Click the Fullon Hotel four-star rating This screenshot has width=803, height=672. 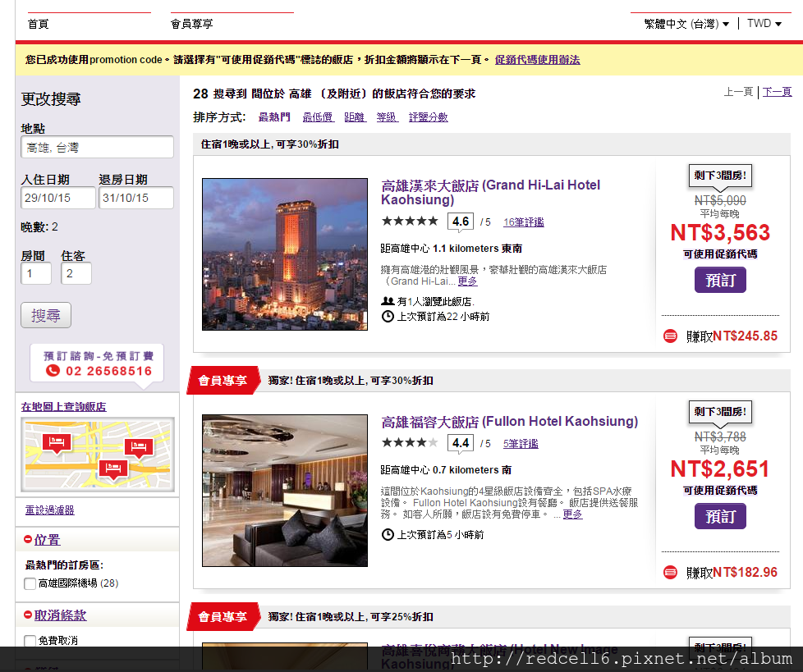click(410, 443)
